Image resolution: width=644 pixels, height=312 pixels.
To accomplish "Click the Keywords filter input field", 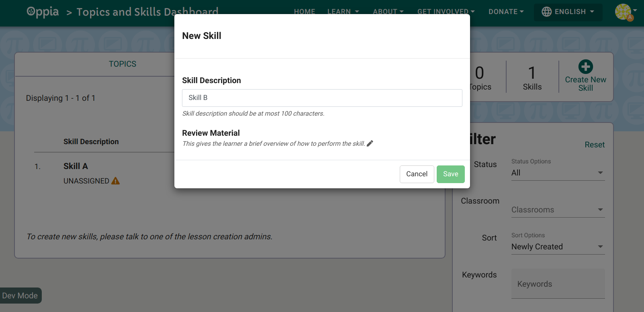I will tap(558, 283).
